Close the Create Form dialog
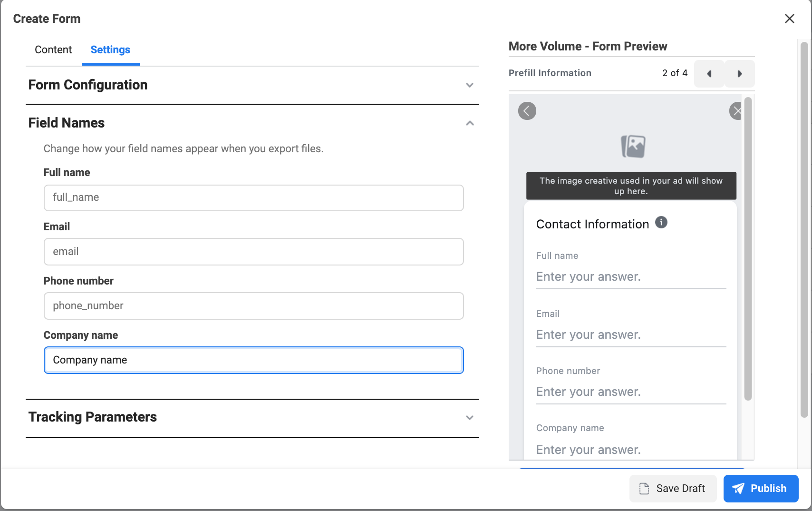 point(789,19)
